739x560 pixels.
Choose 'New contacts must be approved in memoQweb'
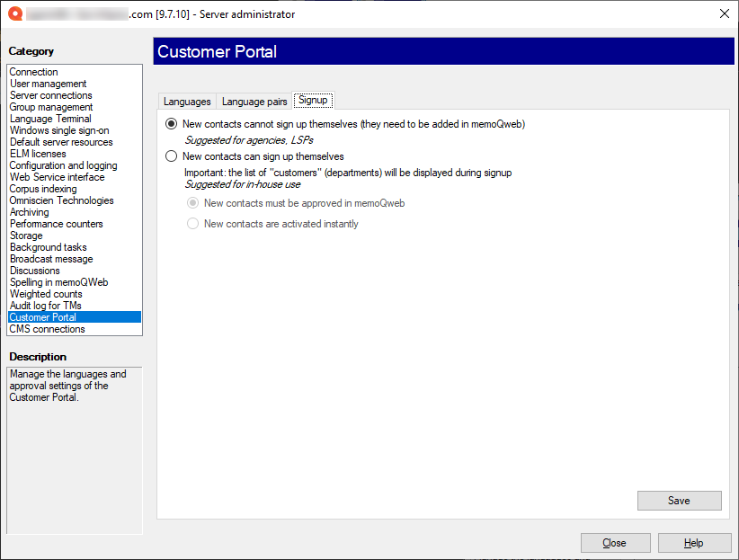pos(192,203)
